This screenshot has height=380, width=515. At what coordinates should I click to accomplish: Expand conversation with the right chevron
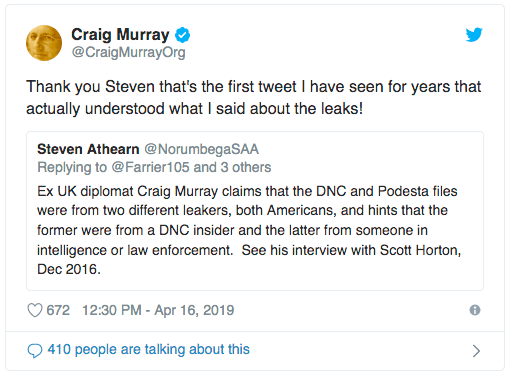476,351
